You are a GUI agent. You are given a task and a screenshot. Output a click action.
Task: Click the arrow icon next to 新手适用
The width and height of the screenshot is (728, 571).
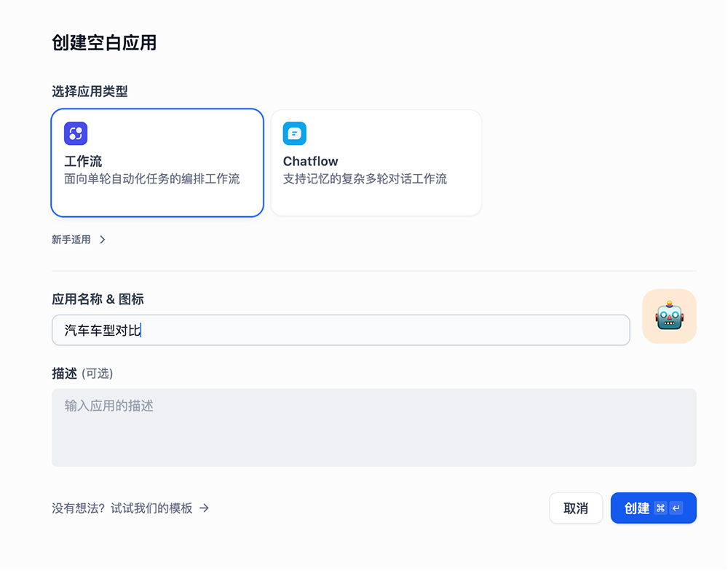[102, 239]
